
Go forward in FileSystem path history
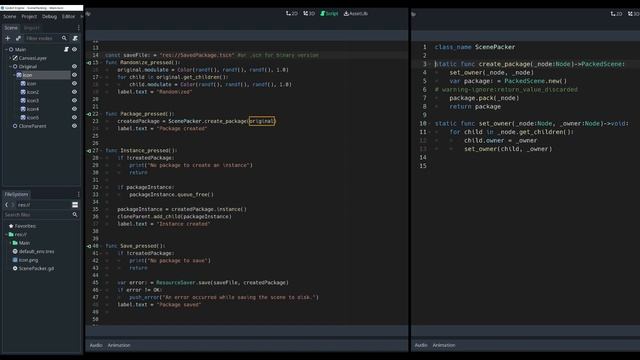pyautogui.click(x=13, y=205)
